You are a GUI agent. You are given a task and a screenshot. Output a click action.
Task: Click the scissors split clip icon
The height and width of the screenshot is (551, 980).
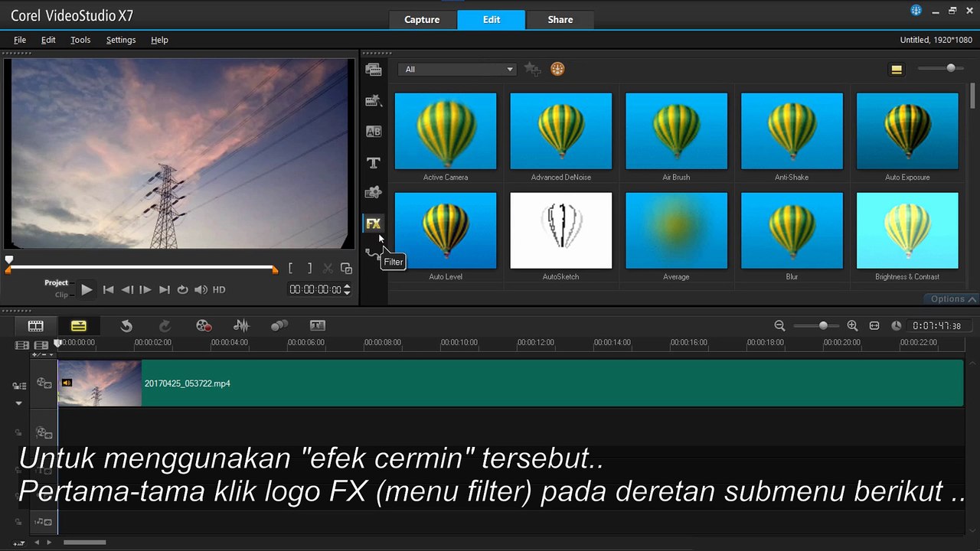tap(328, 268)
